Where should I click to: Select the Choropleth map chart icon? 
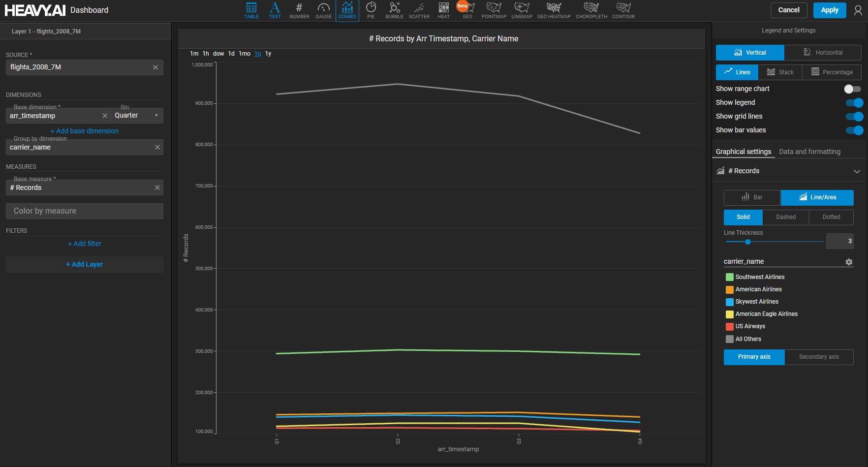(591, 10)
